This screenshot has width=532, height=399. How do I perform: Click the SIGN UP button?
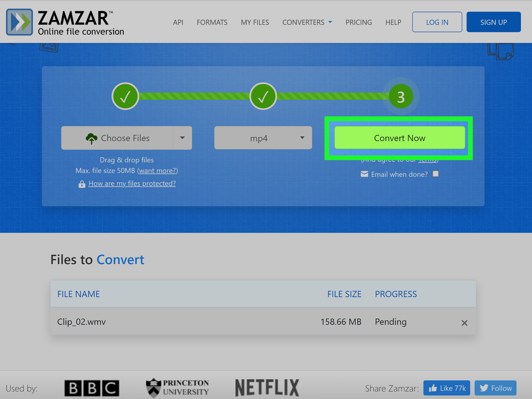(x=494, y=22)
